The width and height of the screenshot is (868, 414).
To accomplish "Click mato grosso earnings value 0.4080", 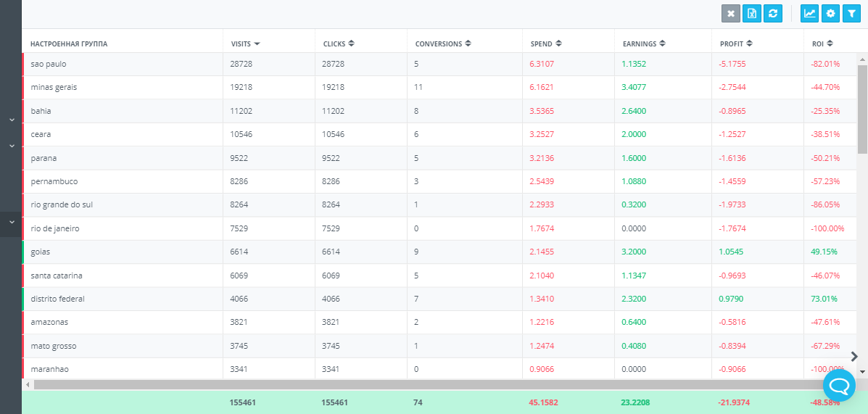I will click(635, 346).
